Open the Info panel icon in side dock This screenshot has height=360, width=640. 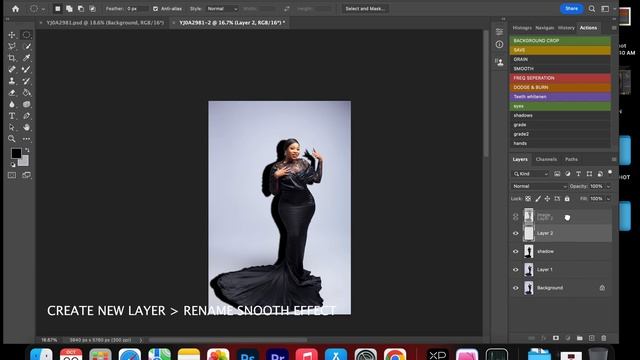tap(500, 44)
